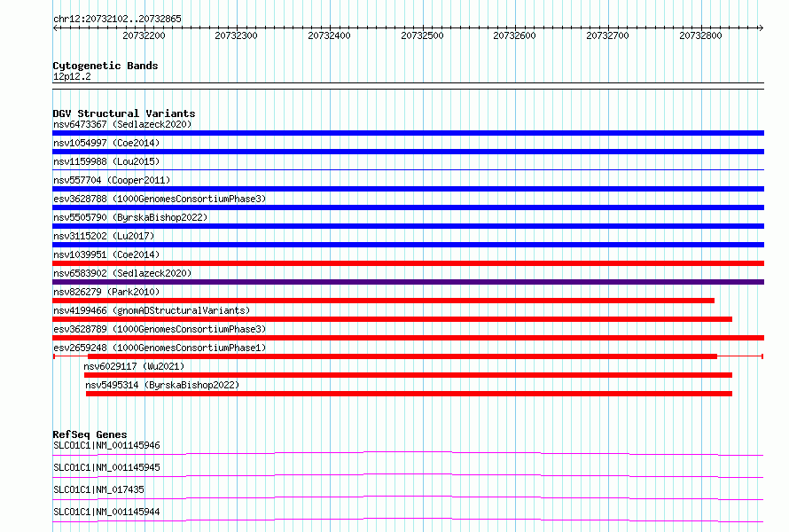Click the left arrow of the ruler
Viewport: 789px width, 532px height.
click(x=55, y=28)
